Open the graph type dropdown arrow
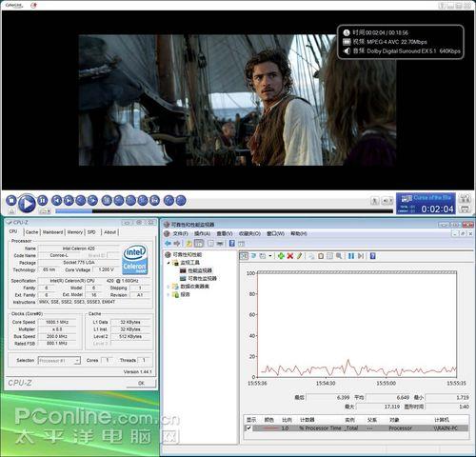Viewport: 476px width, 457px height. pos(270,256)
